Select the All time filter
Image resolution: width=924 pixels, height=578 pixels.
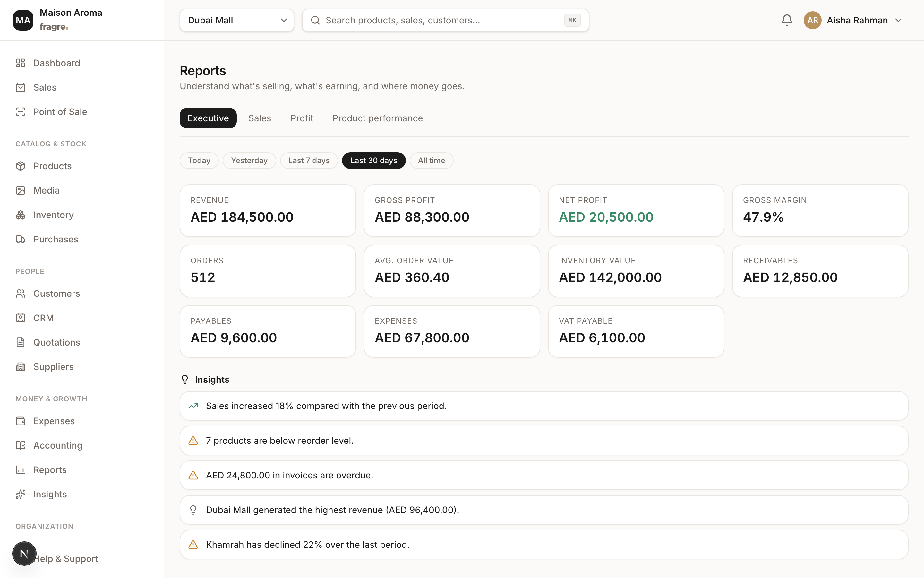click(432, 161)
